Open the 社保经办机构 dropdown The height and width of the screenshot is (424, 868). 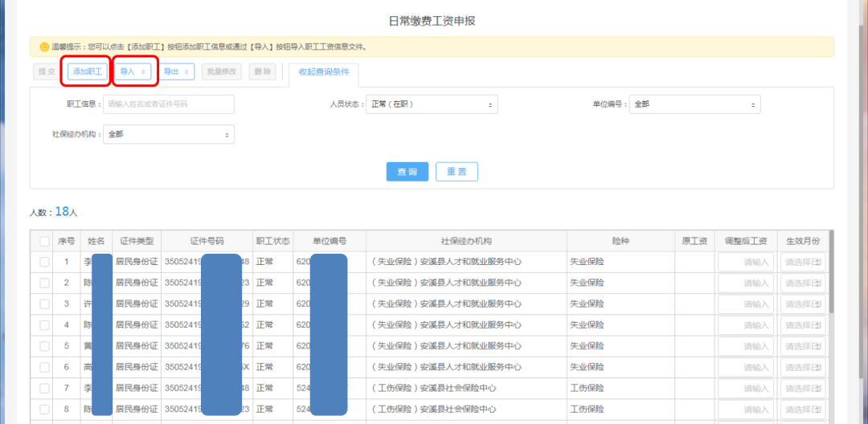168,134
